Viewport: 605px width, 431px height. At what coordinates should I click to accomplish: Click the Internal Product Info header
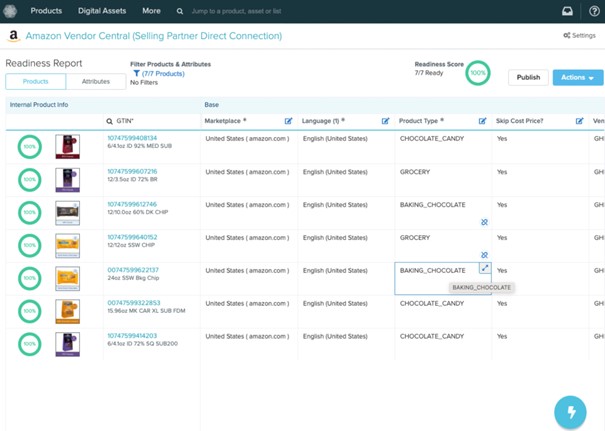[39, 105]
